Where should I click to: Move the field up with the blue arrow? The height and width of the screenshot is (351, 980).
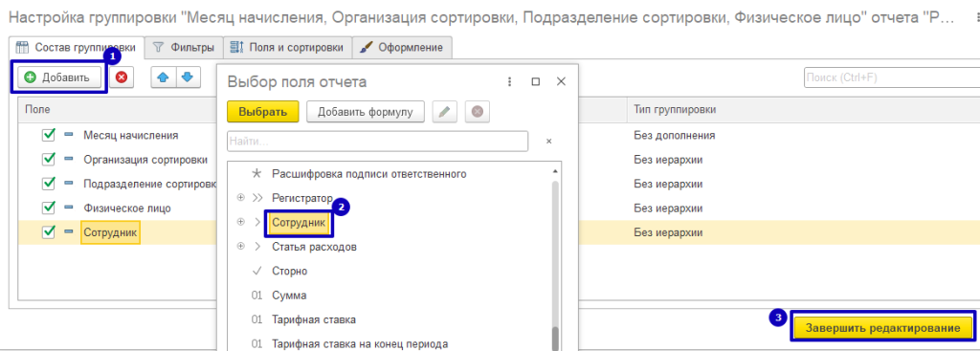pyautogui.click(x=163, y=77)
